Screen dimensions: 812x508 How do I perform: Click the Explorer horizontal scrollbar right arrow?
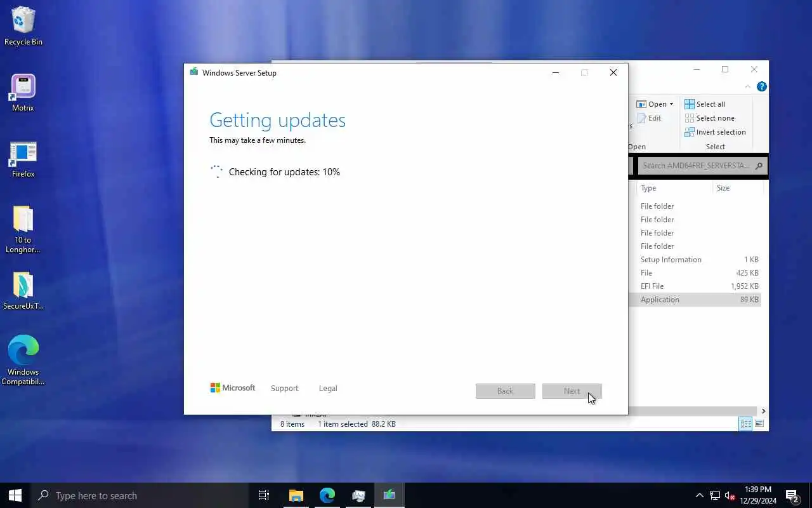pos(763,411)
